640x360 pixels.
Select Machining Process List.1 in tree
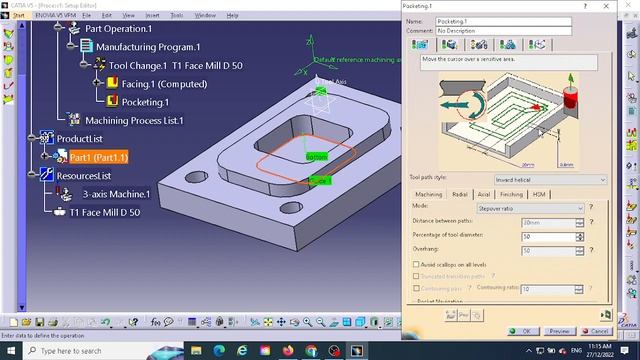click(x=134, y=120)
